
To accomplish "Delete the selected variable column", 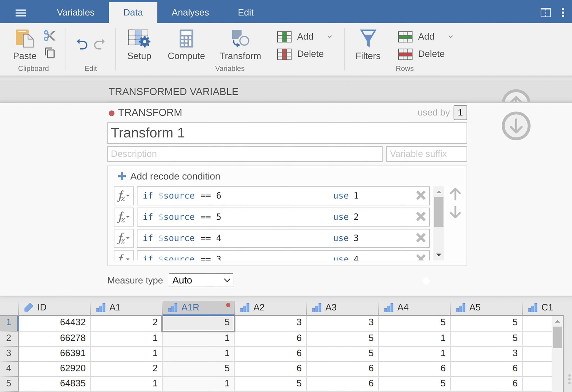I will pyautogui.click(x=300, y=54).
